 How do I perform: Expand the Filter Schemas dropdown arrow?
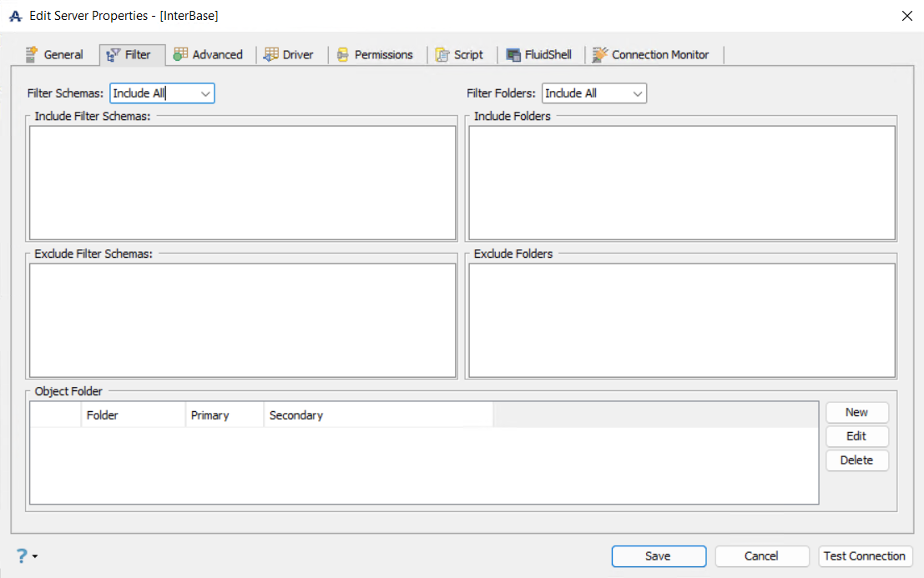tap(205, 93)
